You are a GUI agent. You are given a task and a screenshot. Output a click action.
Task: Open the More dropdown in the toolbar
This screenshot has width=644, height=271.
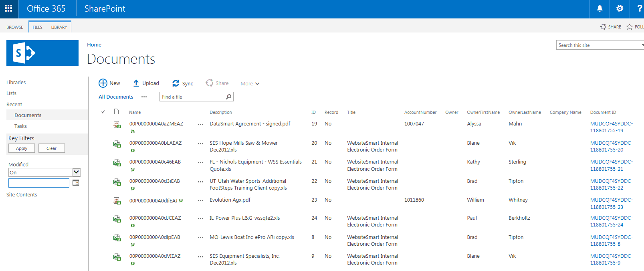250,83
